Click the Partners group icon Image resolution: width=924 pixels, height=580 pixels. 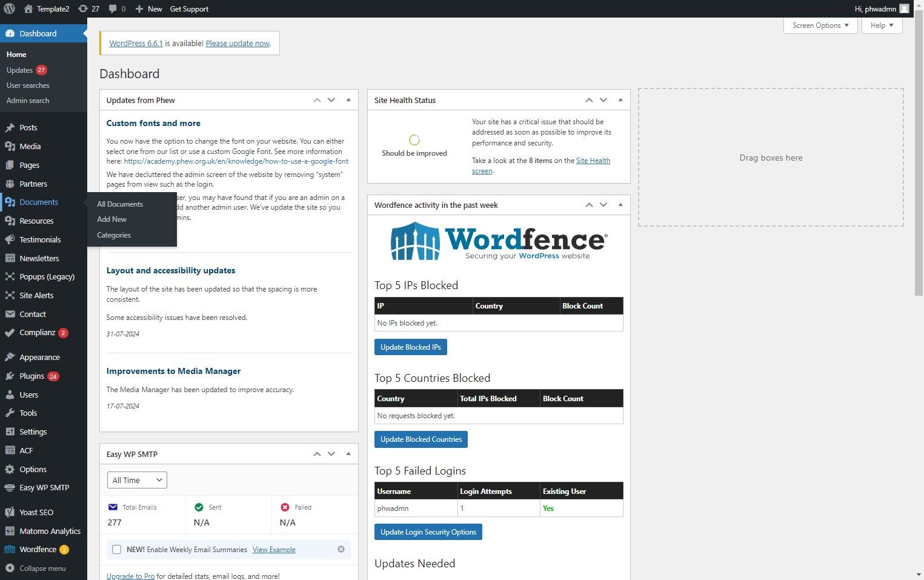(10, 184)
